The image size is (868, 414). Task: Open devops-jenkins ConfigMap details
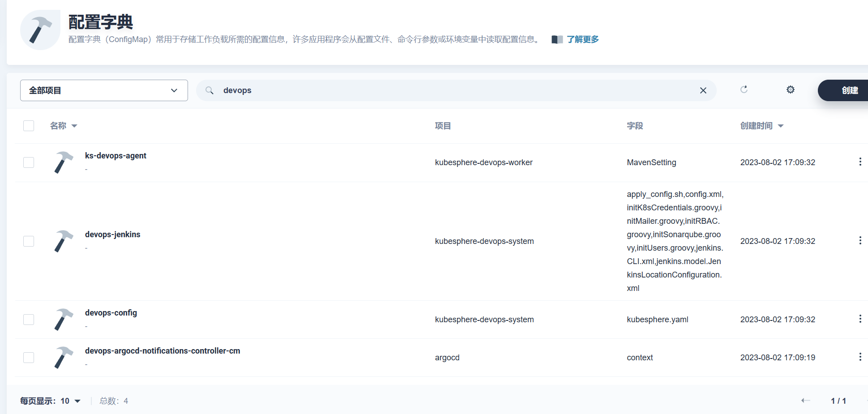pyautogui.click(x=112, y=235)
